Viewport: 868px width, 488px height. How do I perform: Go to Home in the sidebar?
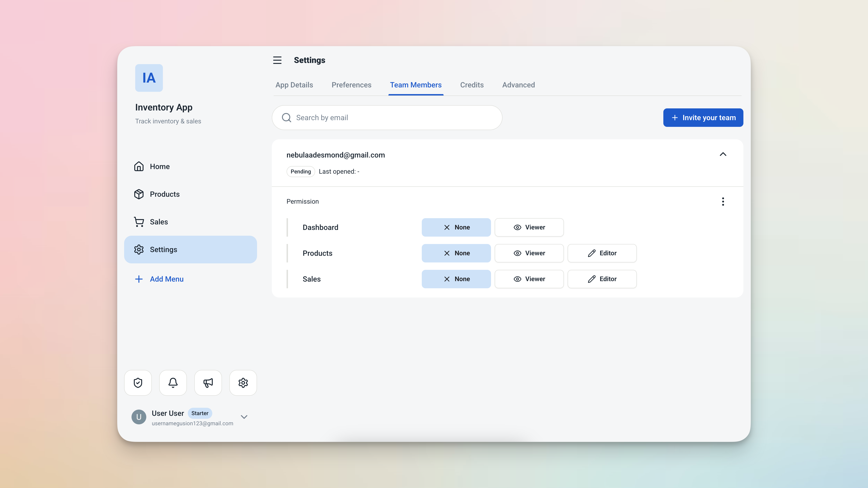click(x=190, y=166)
